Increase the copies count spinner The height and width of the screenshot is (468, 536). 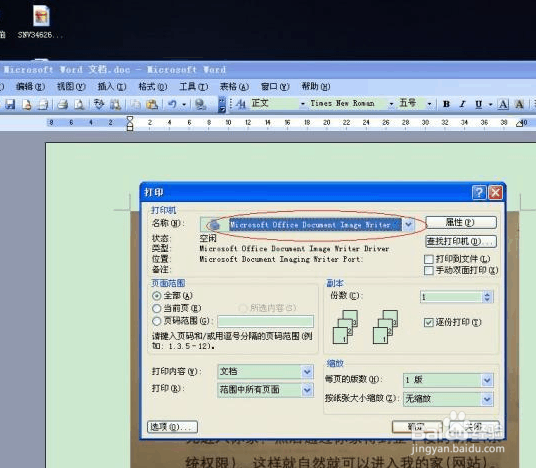[487, 294]
